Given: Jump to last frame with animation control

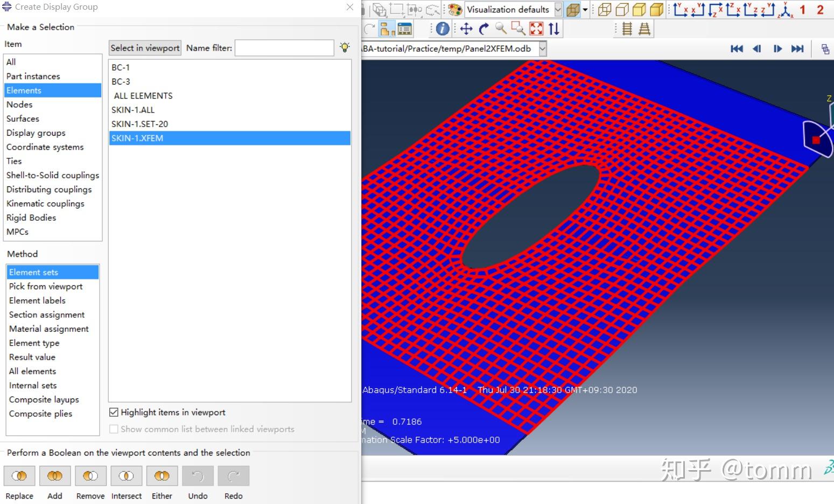Looking at the screenshot, I should (797, 48).
